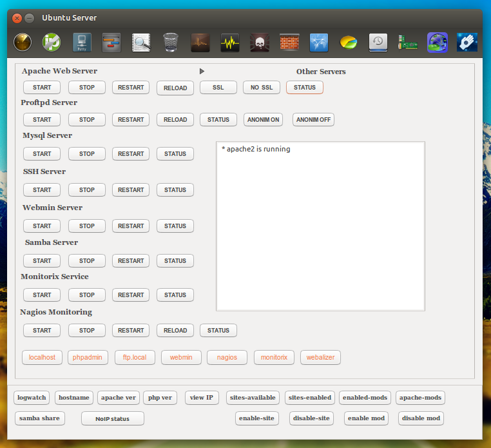Viewport: 491px width, 448px height.
Task: Check Apache STATUS button
Action: click(x=305, y=88)
